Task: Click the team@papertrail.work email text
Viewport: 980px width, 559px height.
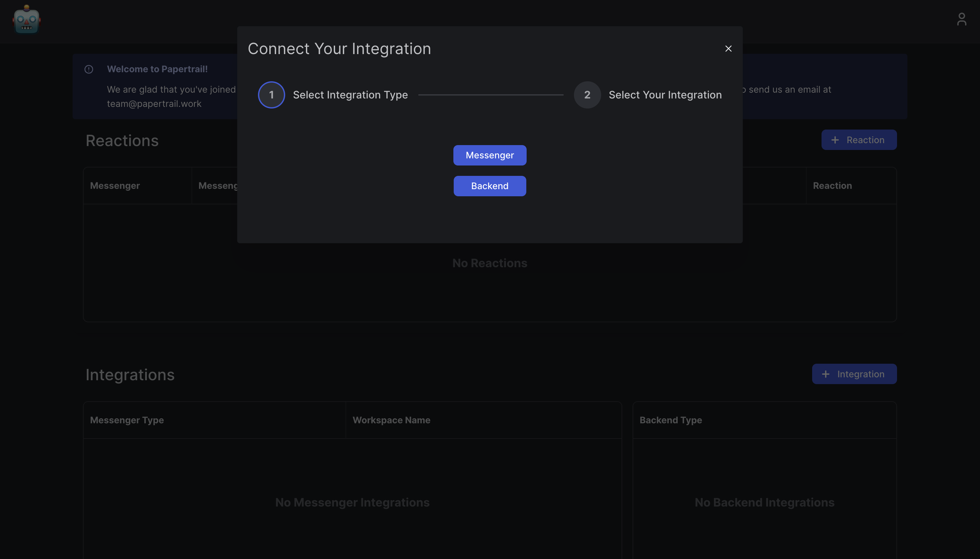Action: pos(154,104)
